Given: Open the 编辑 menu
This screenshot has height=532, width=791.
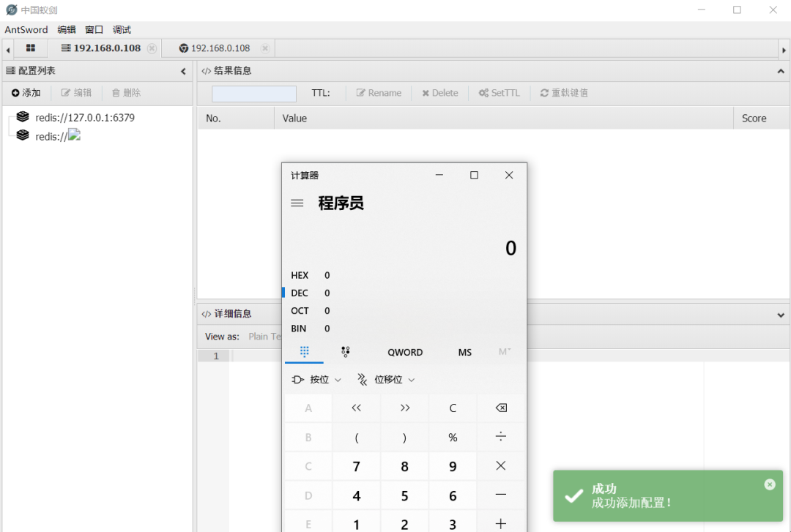Looking at the screenshot, I should pyautogui.click(x=66, y=30).
